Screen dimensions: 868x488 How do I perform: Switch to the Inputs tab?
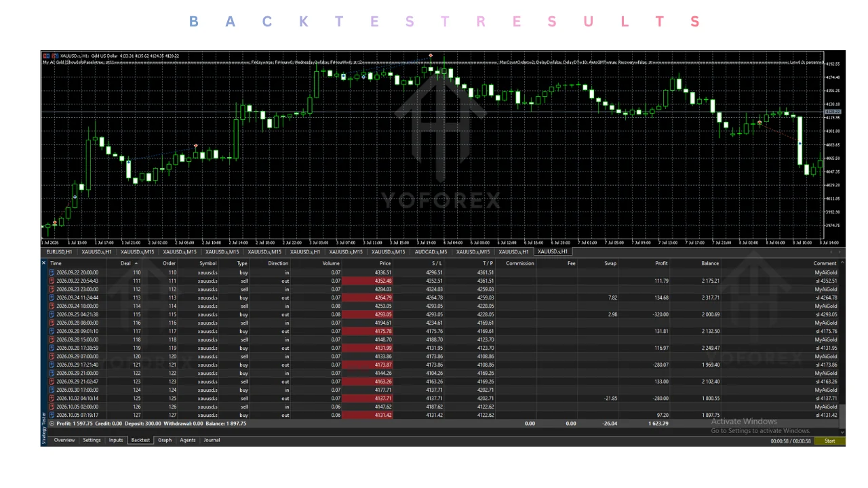(x=116, y=440)
